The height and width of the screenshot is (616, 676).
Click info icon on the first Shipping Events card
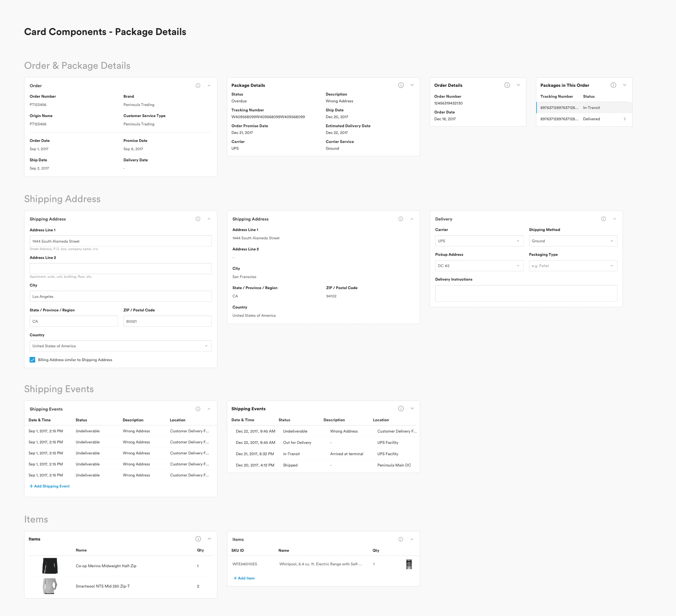(x=198, y=408)
